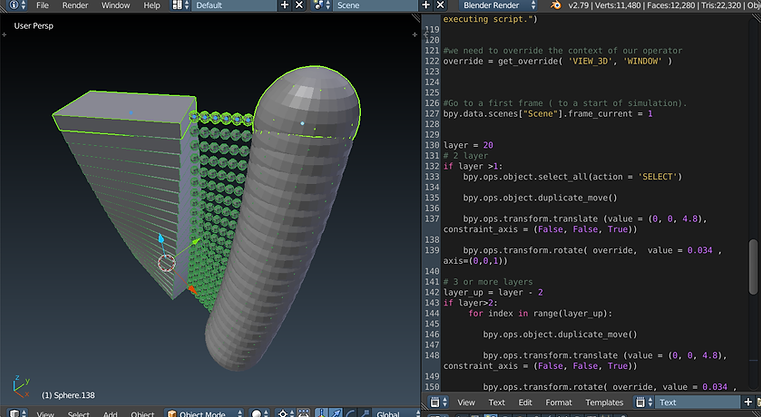
Task: Open the 3D View's Object menu
Action: pos(142,414)
